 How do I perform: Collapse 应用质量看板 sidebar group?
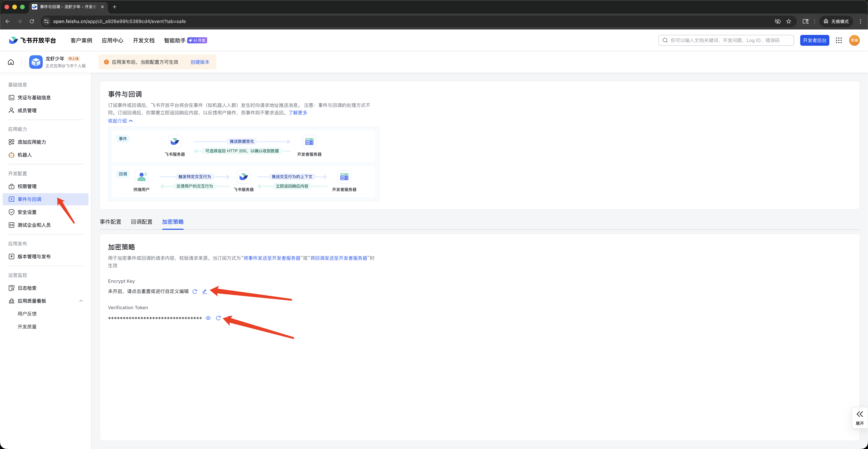pos(81,301)
